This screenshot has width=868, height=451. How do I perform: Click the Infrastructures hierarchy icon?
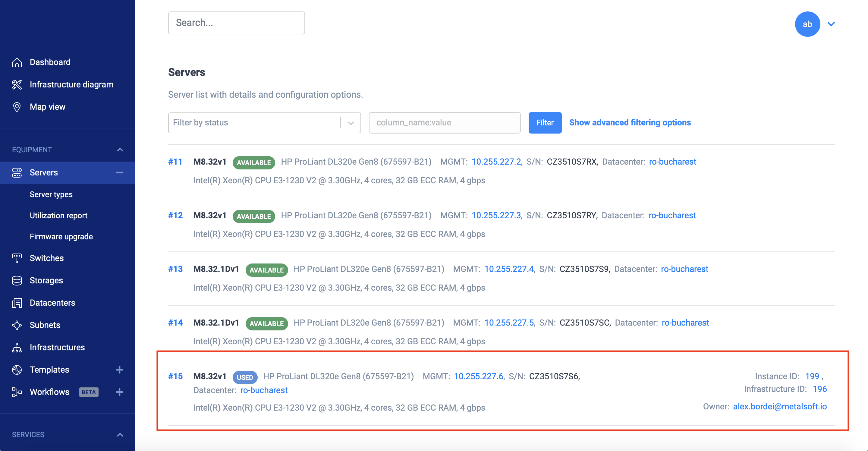(17, 347)
